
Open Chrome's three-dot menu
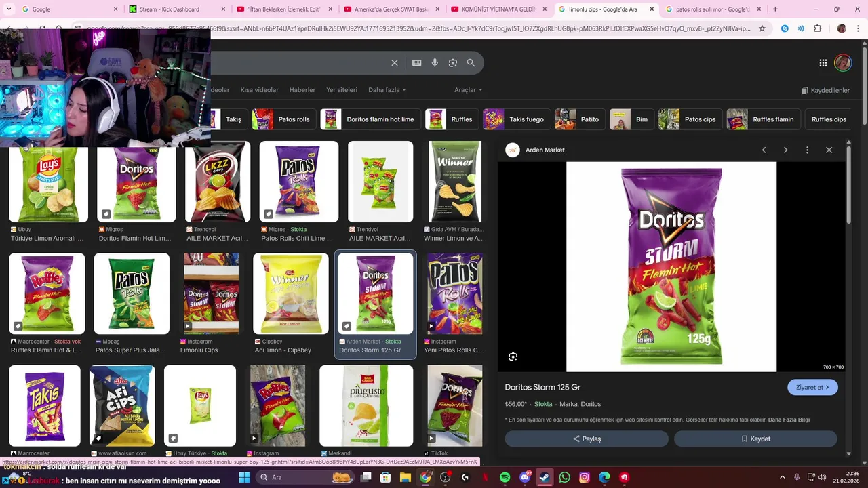858,28
